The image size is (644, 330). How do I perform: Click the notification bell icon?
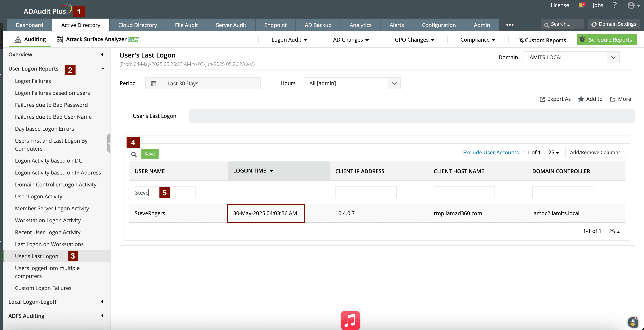pos(581,5)
